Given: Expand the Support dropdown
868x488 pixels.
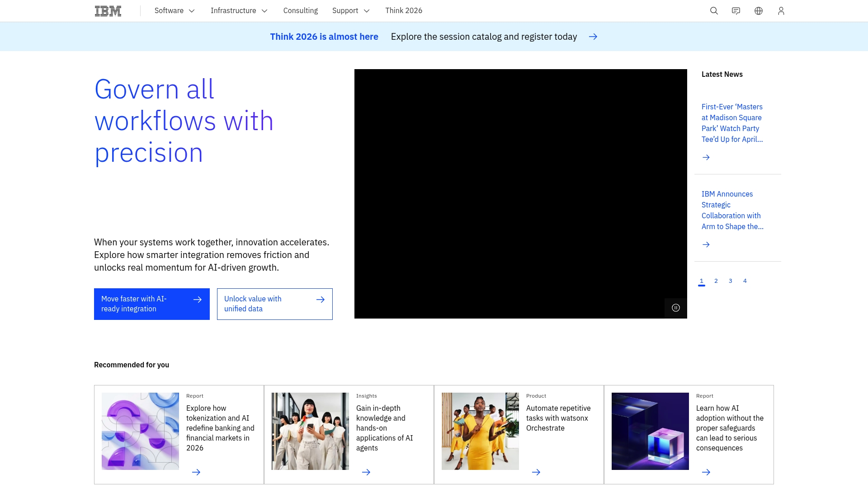Looking at the screenshot, I should point(351,10).
